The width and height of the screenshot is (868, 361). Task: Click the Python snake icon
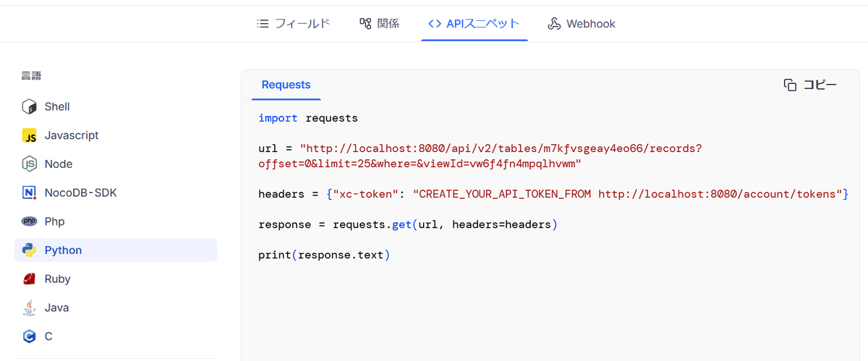(30, 250)
